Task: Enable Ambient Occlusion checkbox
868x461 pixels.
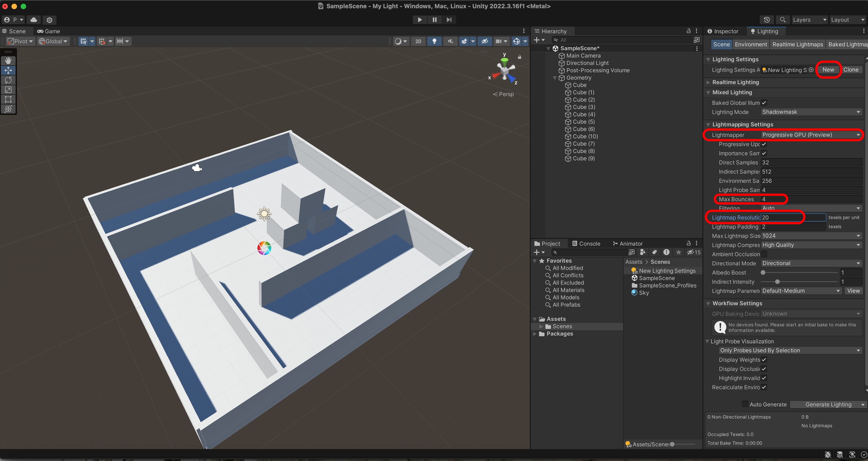Action: click(764, 254)
